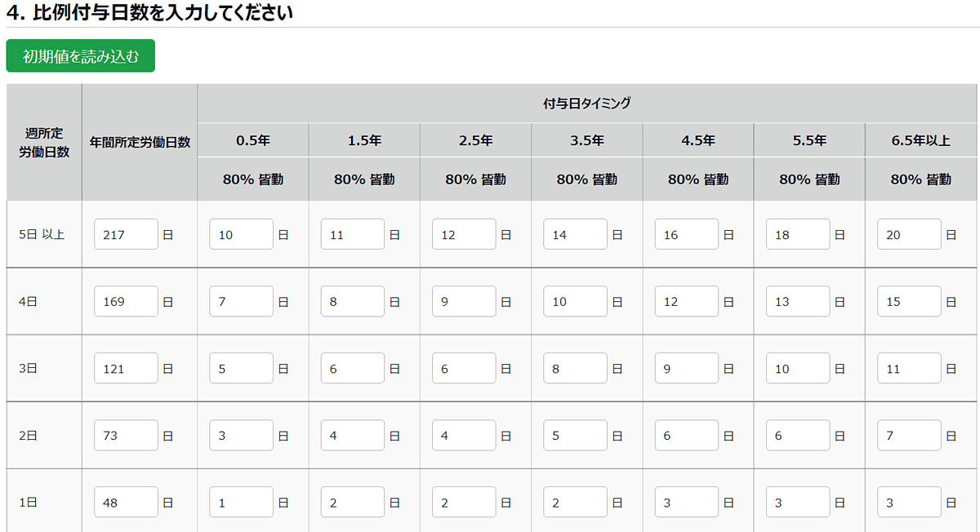Edit annual workdays field showing 169
The height and width of the screenshot is (532, 980).
(126, 301)
